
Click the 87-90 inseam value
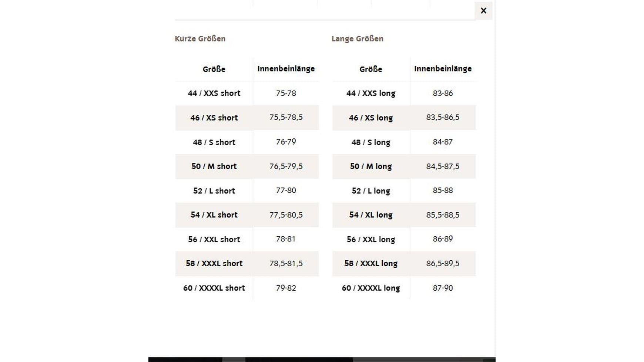pos(443,288)
